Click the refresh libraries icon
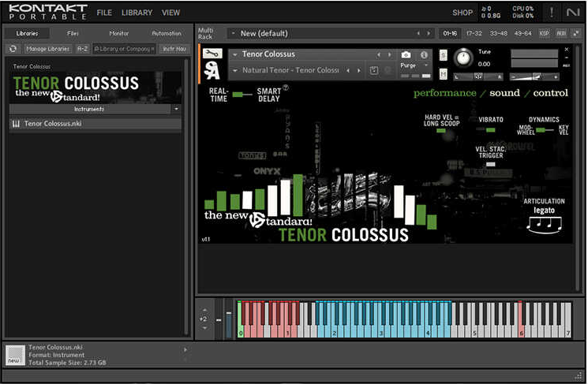The width and height of the screenshot is (588, 384). pos(13,49)
